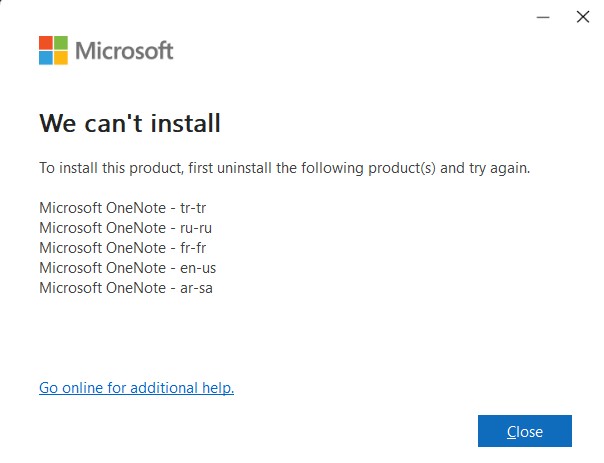Screen dimensions: 604x463
Task: Click the blue square of Microsoft logo
Action: (46, 58)
